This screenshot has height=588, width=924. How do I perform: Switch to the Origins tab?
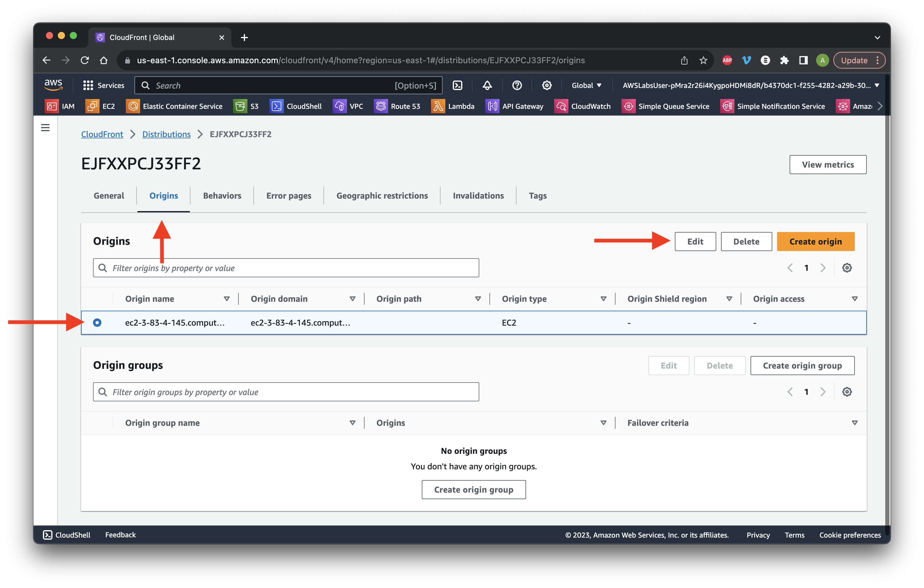(x=163, y=196)
